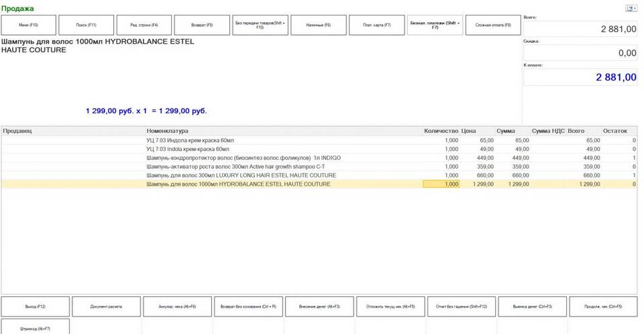
Task: Click Выемка денег (Ctrl+F3) button
Action: (x=533, y=307)
